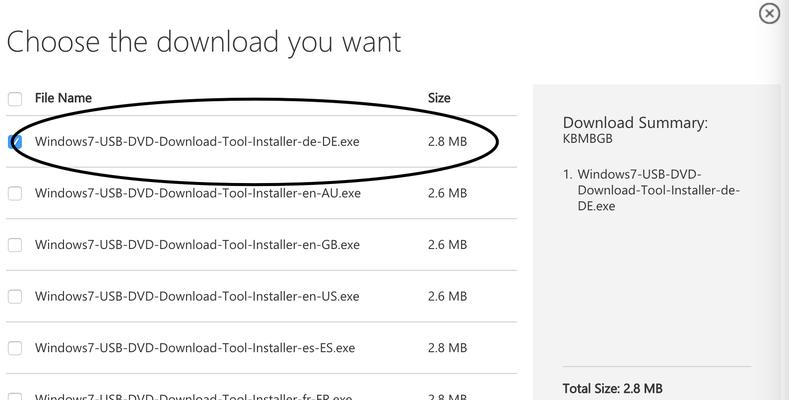This screenshot has height=400, width=789.
Task: Click the 2.8 MB size of de-DE file
Action: coord(447,141)
